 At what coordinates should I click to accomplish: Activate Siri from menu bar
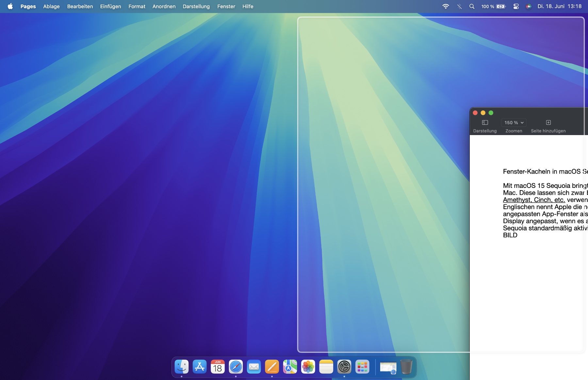[528, 7]
